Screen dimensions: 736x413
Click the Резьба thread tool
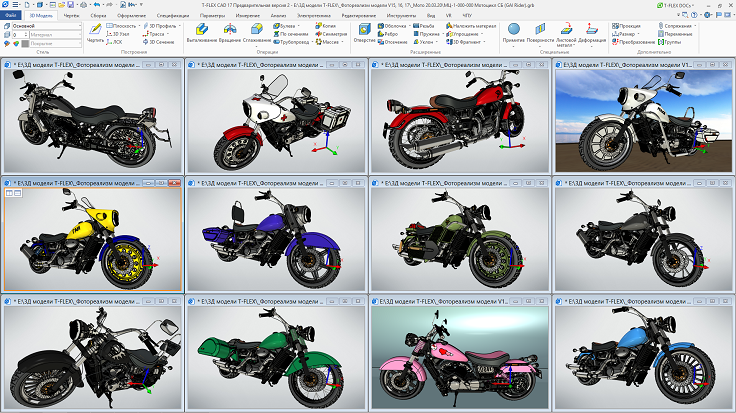[x=423, y=26]
